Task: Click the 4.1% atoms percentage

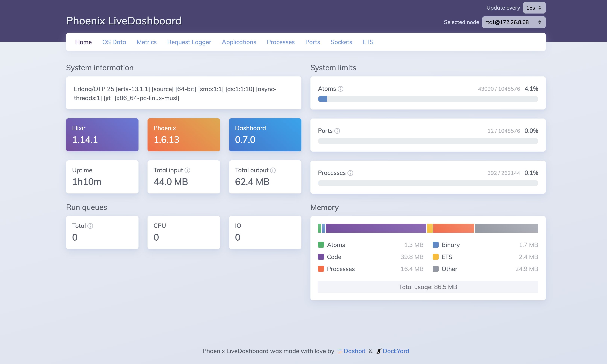Action: (x=531, y=89)
